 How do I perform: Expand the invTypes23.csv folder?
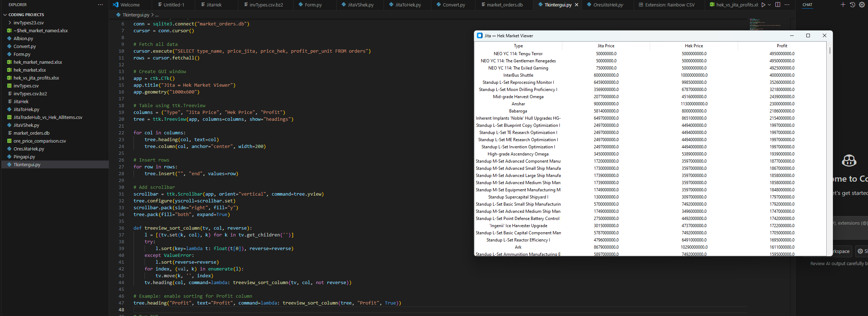tap(10, 23)
